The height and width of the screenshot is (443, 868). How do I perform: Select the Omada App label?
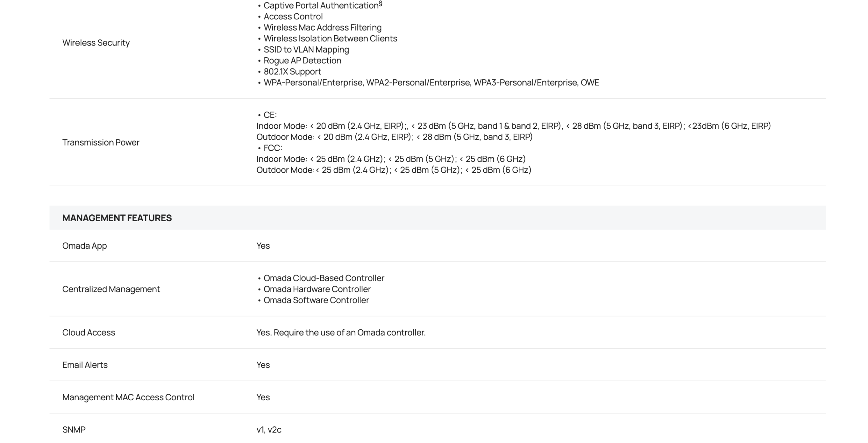click(84, 246)
